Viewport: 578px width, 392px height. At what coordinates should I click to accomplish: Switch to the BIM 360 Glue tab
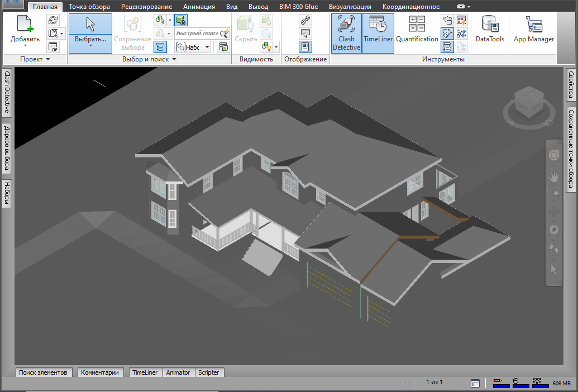click(299, 7)
